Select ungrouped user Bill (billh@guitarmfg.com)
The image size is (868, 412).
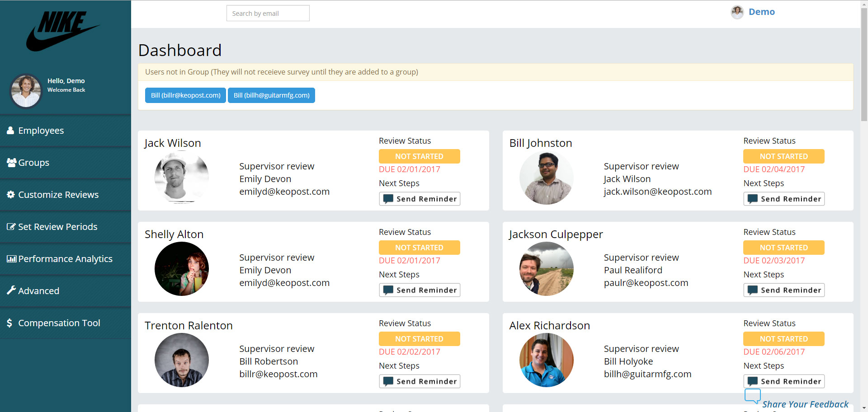(271, 95)
